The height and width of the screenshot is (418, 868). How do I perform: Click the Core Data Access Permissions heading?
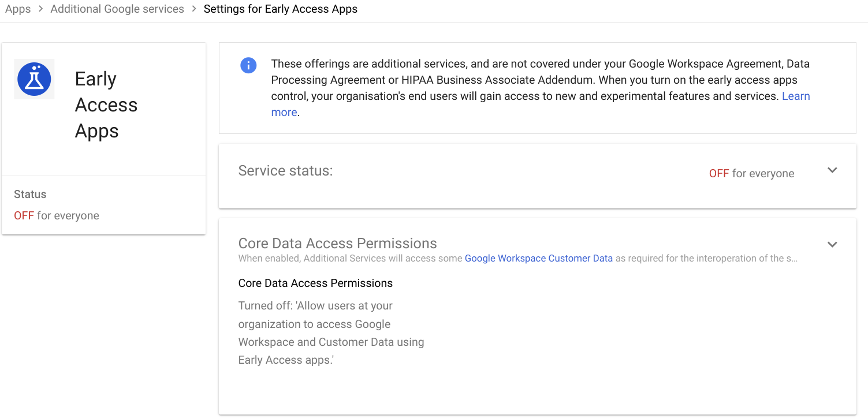[338, 243]
